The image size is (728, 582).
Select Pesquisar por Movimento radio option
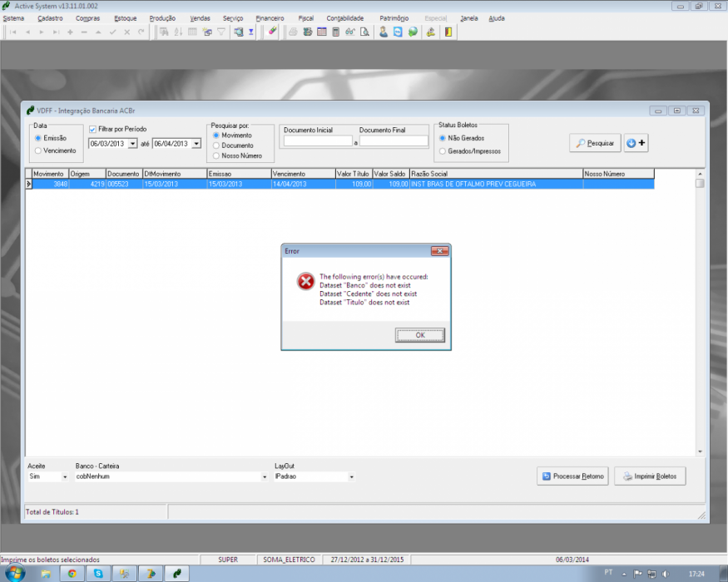[215, 136]
